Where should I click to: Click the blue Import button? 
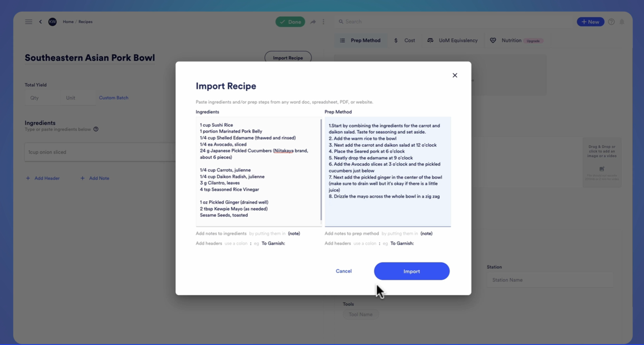[x=411, y=271]
